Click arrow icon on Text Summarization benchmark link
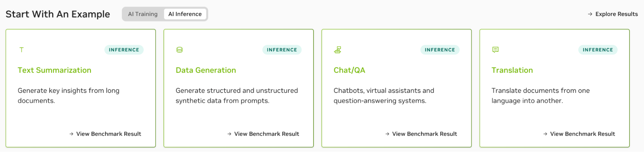The image size is (644, 152). pos(71,134)
